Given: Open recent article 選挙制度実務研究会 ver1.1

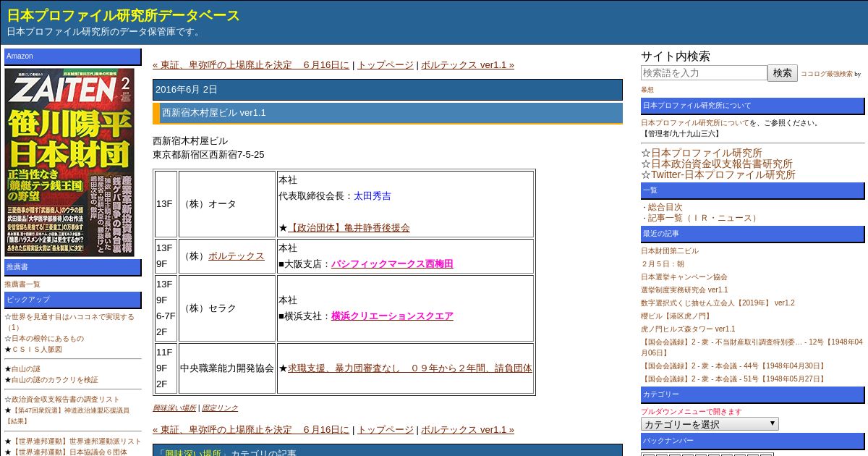Looking at the screenshot, I should [x=684, y=290].
